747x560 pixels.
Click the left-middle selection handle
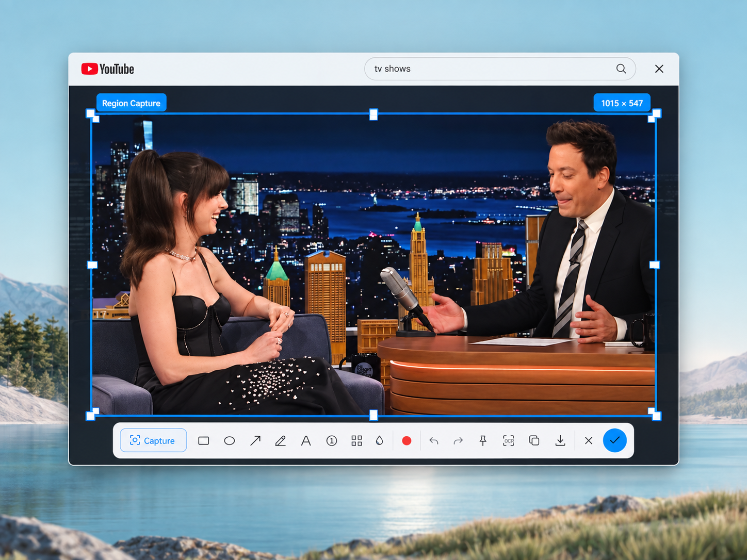coord(92,265)
